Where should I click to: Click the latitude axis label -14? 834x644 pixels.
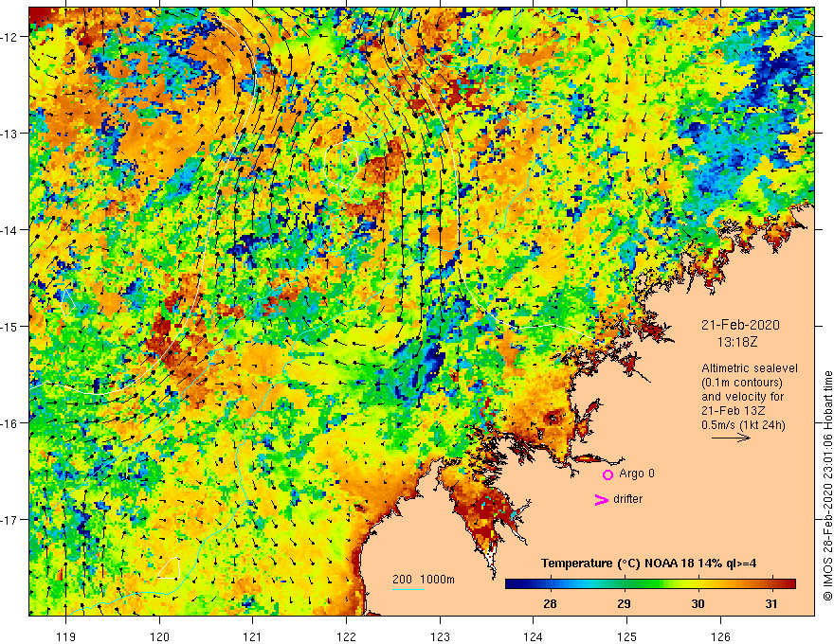pyautogui.click(x=9, y=230)
